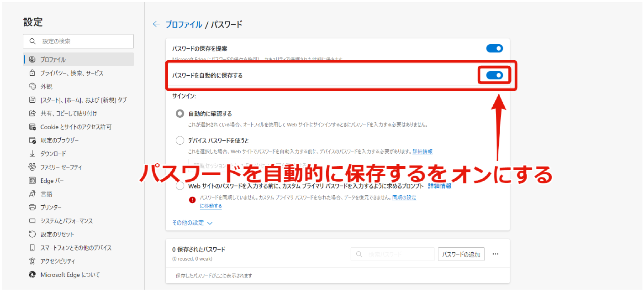
Task: Click the アクセシビリティ icon
Action: click(x=32, y=261)
